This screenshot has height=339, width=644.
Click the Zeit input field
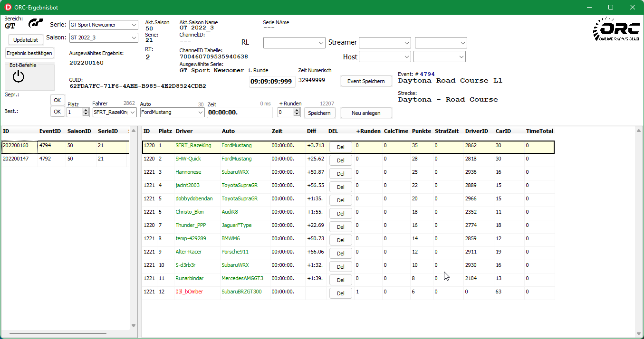click(240, 113)
